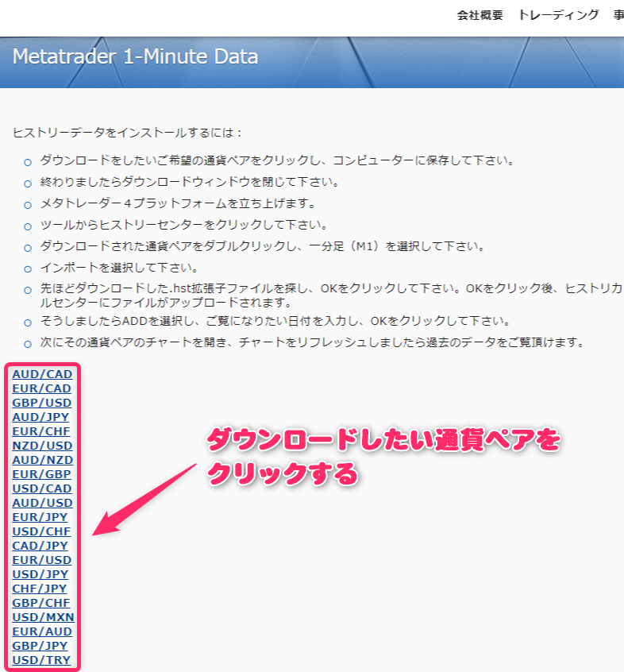Click the ヒストリーデータをインストールするには text
624x672 pixels.
click(127, 133)
